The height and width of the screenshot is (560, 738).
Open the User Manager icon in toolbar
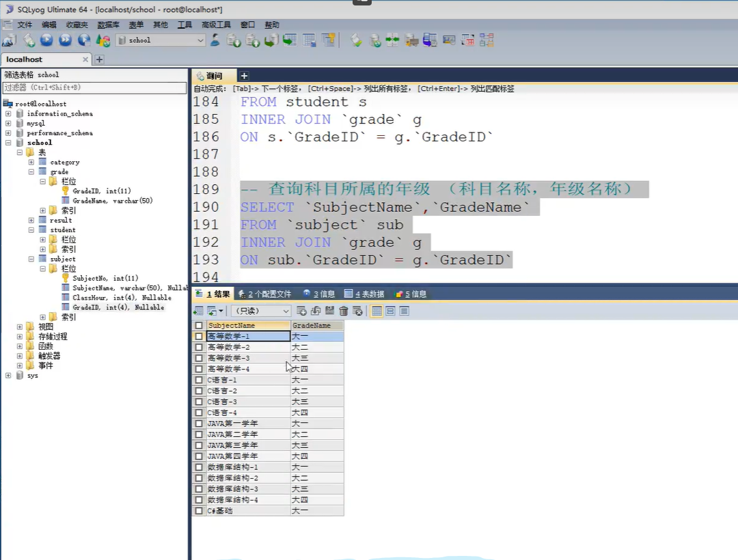[x=215, y=40]
